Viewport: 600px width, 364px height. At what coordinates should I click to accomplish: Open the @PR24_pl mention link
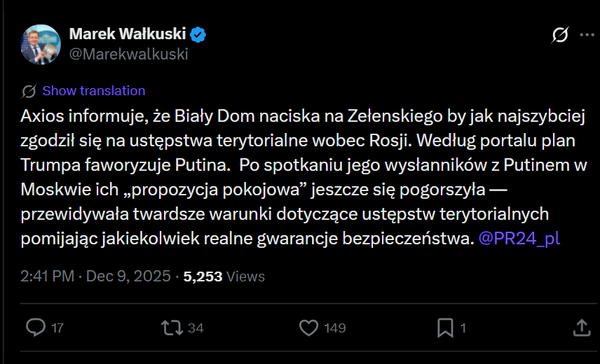tap(518, 239)
